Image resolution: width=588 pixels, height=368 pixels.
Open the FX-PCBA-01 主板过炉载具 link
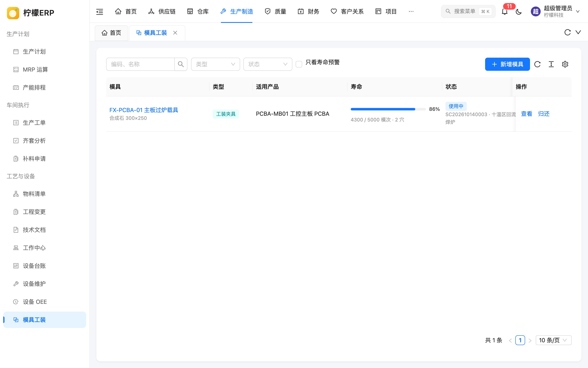(144, 110)
